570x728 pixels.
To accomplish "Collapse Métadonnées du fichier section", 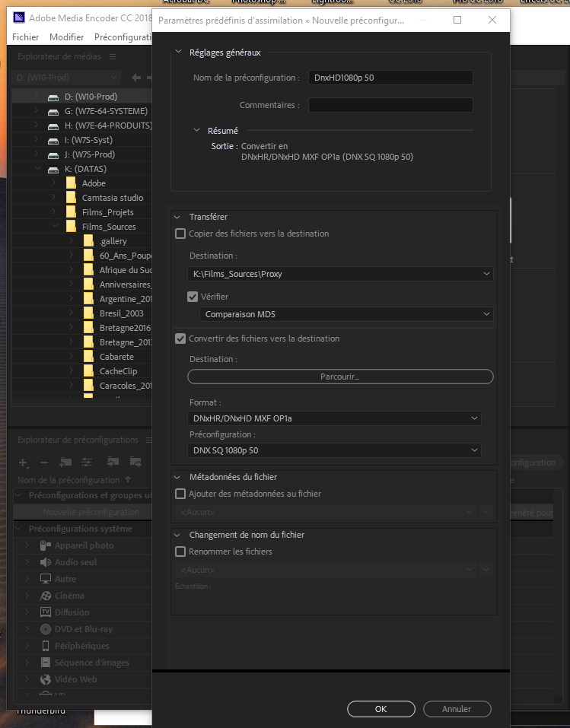I will click(x=177, y=477).
